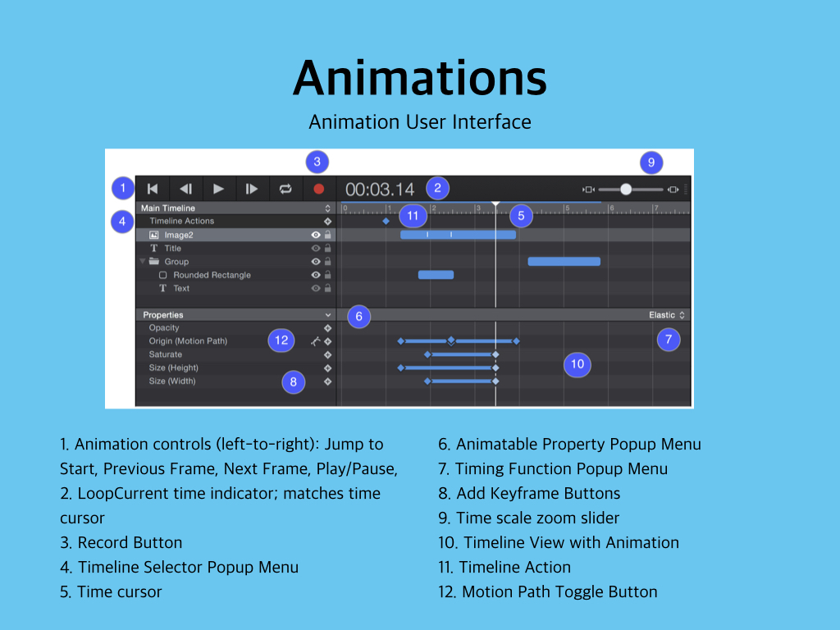Start recording with the red Record button
Viewport: 840px width, 630px height.
coord(319,189)
